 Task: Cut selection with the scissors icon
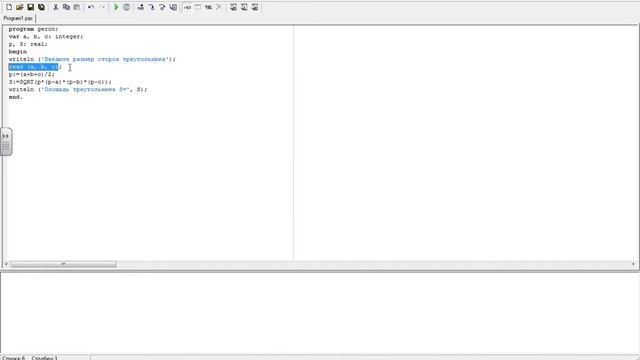[56, 7]
